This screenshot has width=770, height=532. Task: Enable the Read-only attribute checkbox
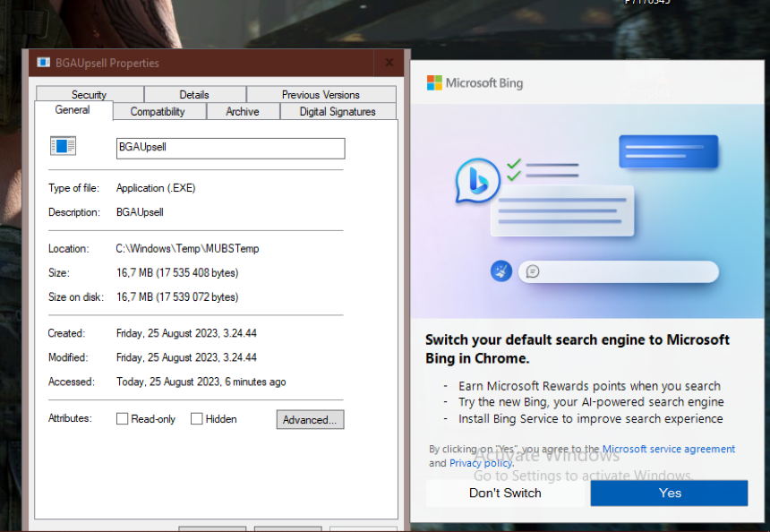point(123,418)
